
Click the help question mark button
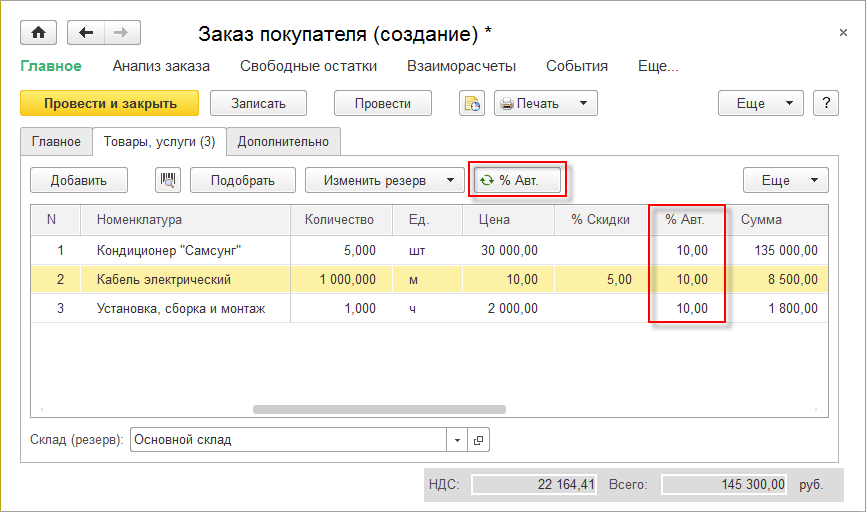click(825, 103)
